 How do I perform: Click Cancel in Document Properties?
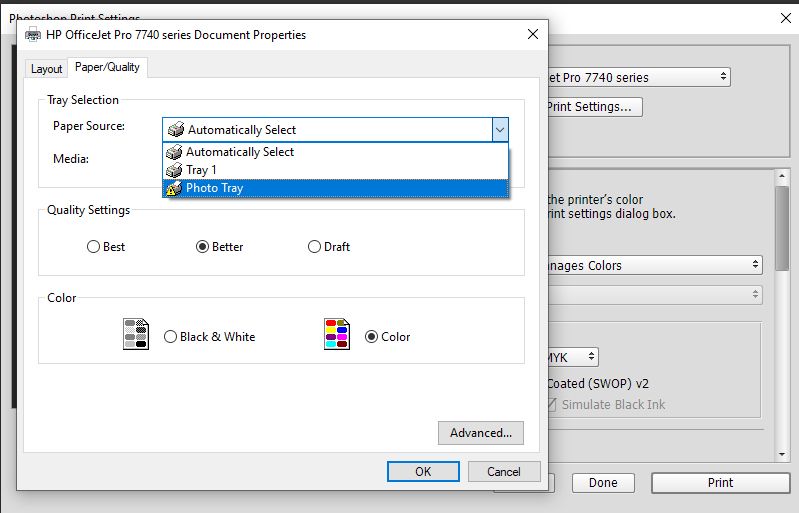click(503, 472)
